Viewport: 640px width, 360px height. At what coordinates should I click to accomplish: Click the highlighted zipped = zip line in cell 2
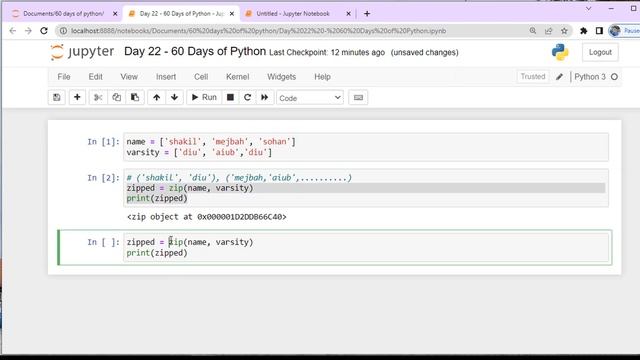click(x=366, y=188)
